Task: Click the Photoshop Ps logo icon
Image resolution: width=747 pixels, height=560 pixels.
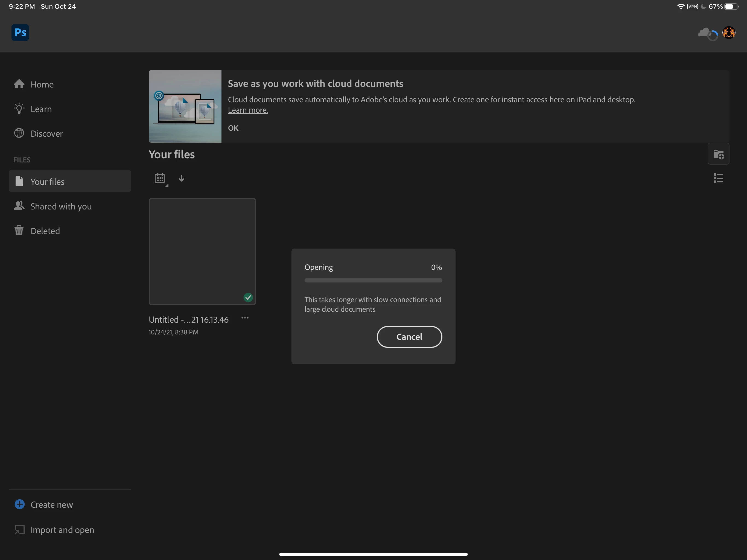Action: point(20,33)
